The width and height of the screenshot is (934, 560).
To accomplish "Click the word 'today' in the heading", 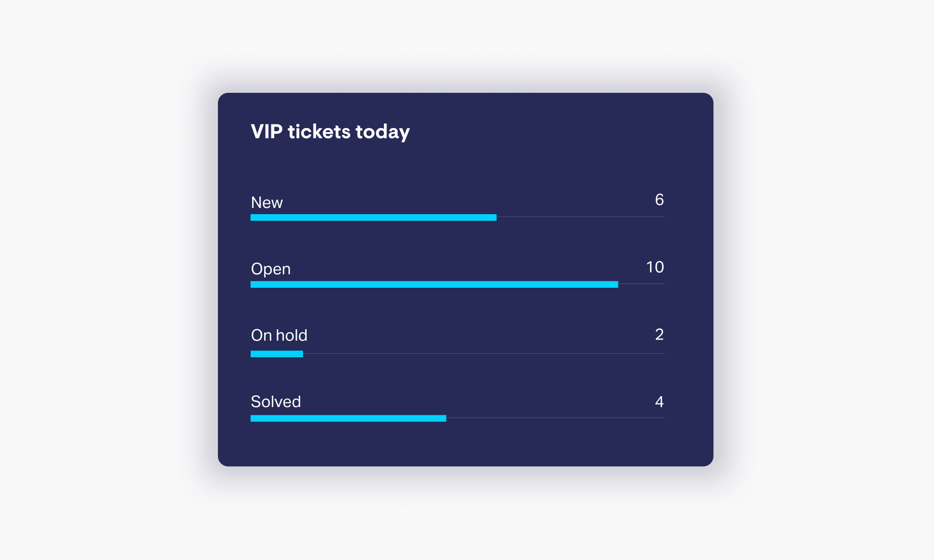I will click(383, 133).
